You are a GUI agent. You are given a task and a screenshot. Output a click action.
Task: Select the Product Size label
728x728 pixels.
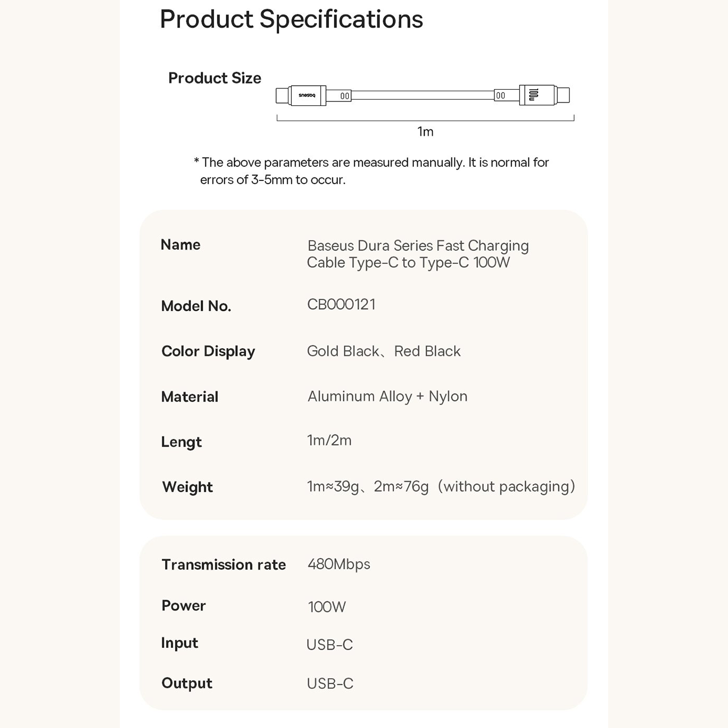(214, 78)
